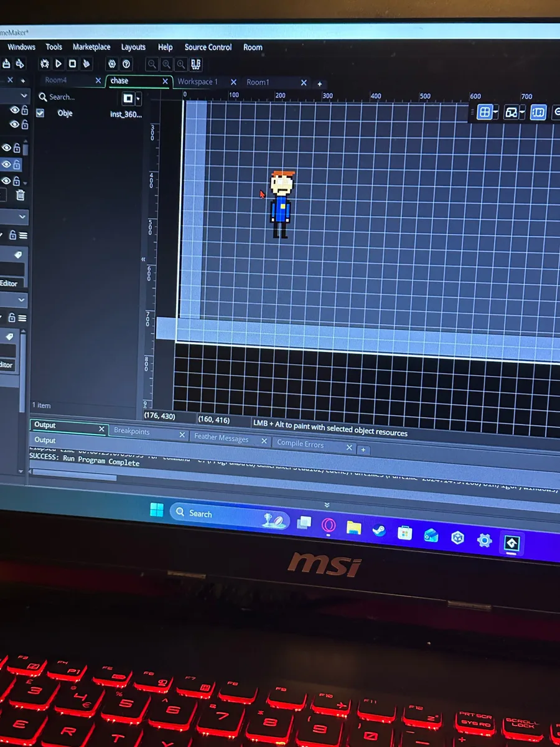Open the grid options dropdown arrow
The image size is (560, 747).
[496, 113]
